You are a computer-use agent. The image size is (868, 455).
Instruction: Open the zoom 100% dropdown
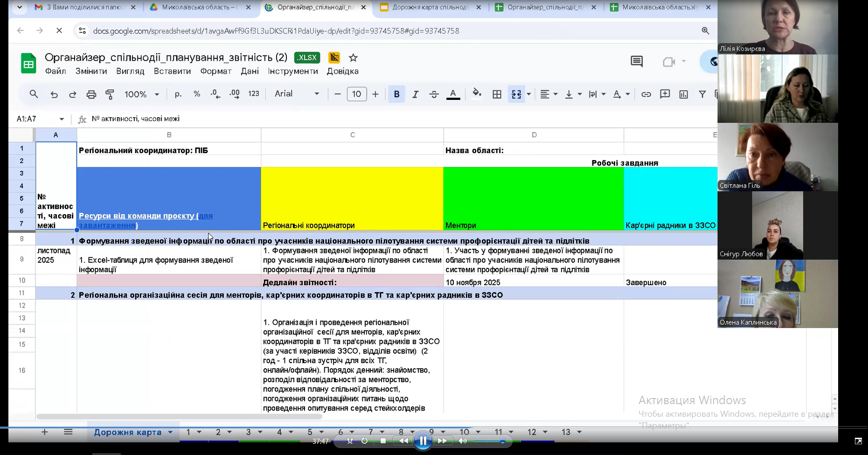[141, 94]
